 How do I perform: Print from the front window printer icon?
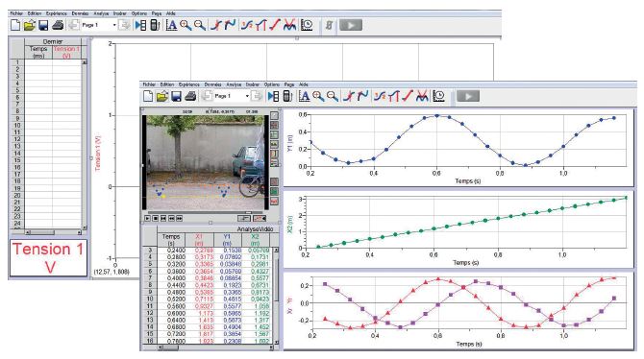tap(190, 96)
